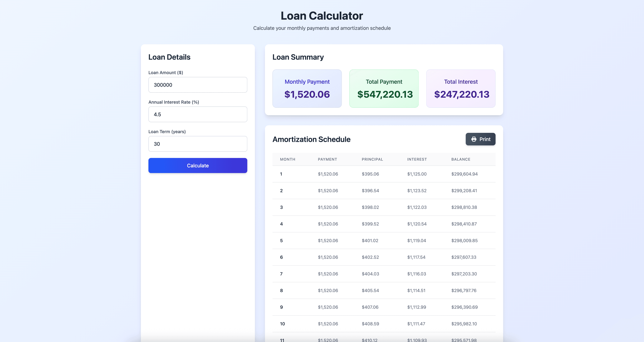Click the INTEREST column header
The width and height of the screenshot is (644, 342).
tap(417, 159)
